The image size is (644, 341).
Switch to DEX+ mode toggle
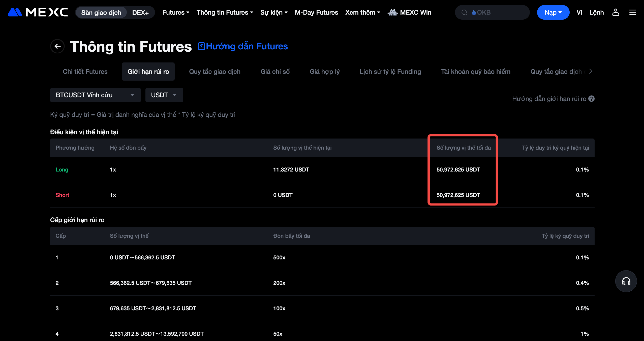140,13
